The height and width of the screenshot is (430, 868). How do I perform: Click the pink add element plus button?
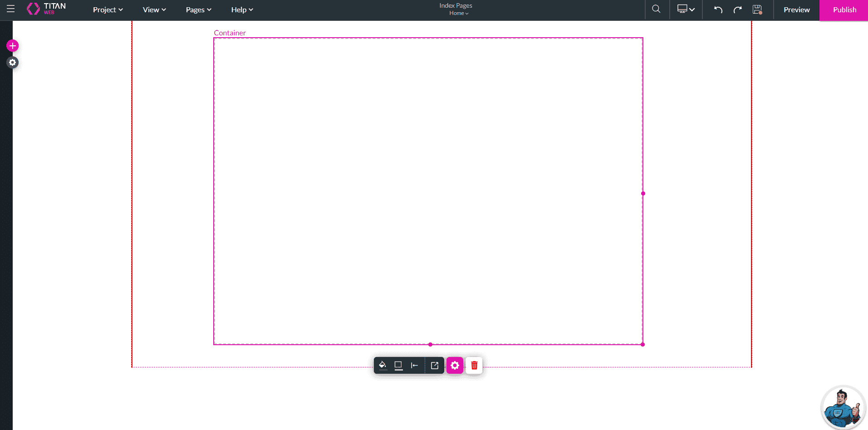pyautogui.click(x=13, y=46)
